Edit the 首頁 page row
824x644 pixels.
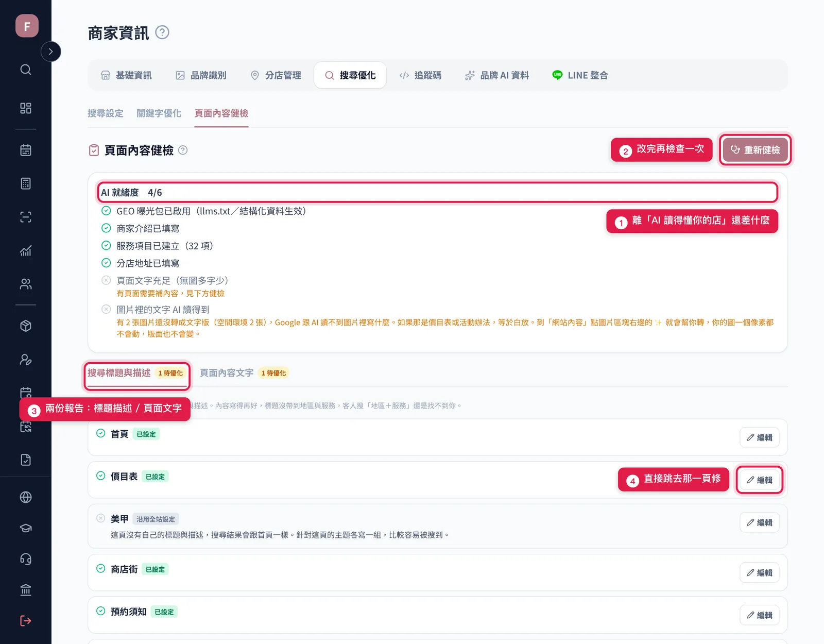click(x=760, y=437)
